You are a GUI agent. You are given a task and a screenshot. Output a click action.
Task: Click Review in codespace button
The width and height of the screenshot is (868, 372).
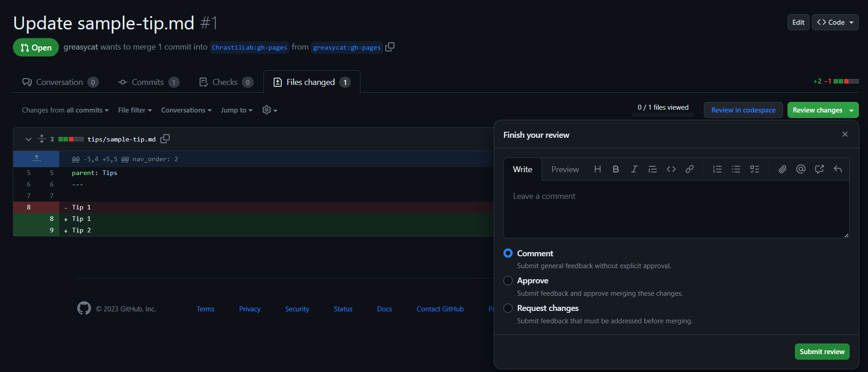coord(743,110)
